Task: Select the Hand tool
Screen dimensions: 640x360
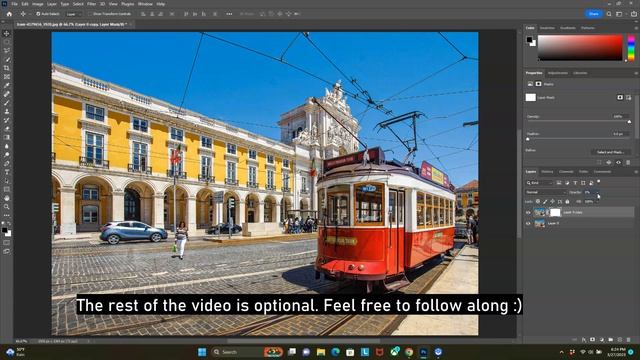Action: pos(7,198)
